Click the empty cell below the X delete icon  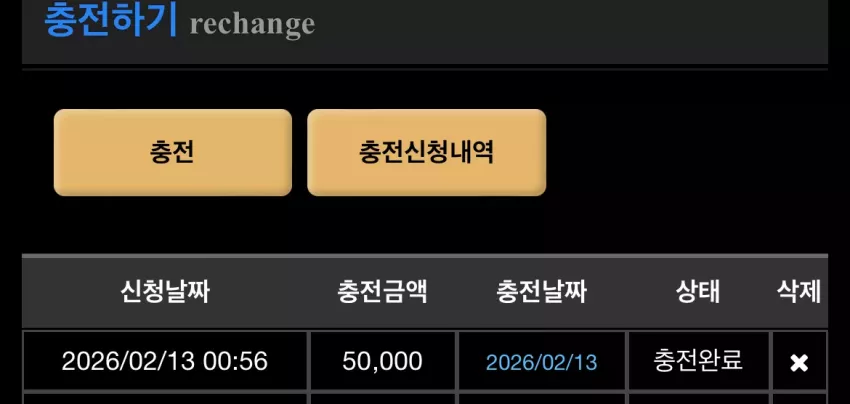coord(800,399)
